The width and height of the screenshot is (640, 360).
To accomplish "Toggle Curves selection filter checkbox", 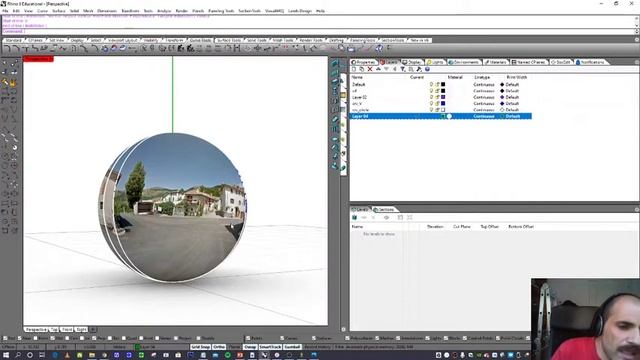I will click(x=282, y=338).
